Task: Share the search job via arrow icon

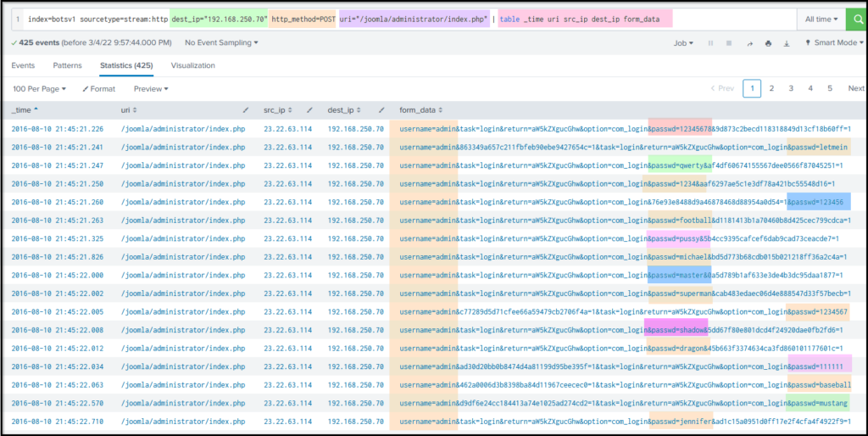Action: (750, 43)
